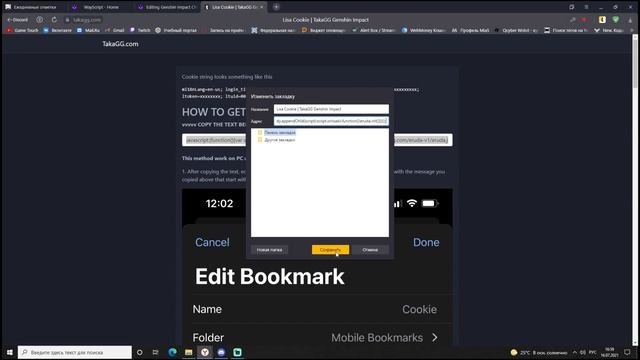Open Discord from taskbar

221,352
